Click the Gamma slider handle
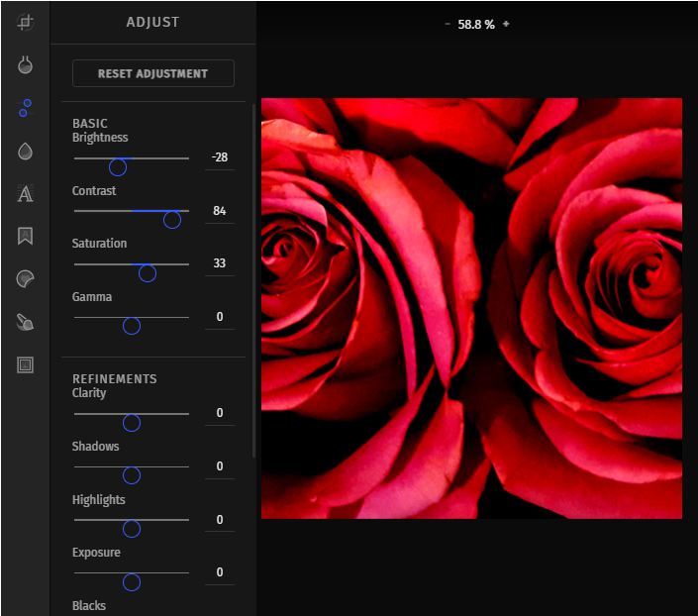Screen dimensions: 698x616 pos(132,326)
